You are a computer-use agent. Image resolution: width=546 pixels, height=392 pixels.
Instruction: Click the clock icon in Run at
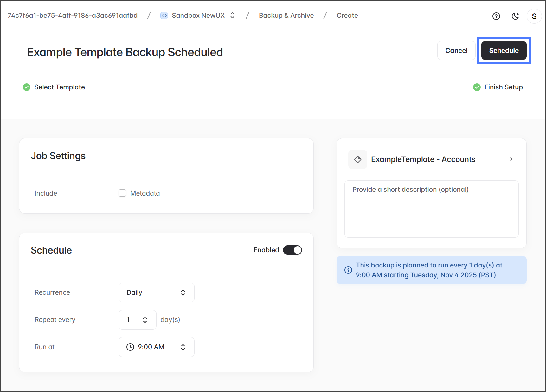130,347
